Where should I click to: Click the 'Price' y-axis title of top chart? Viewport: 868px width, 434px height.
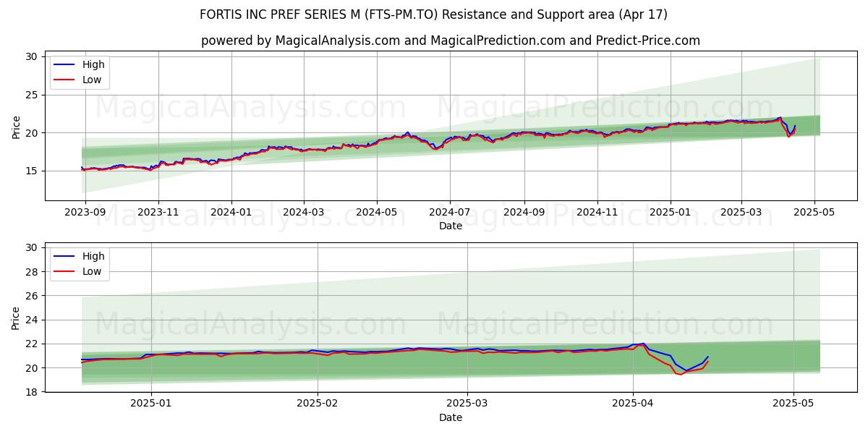[x=16, y=126]
